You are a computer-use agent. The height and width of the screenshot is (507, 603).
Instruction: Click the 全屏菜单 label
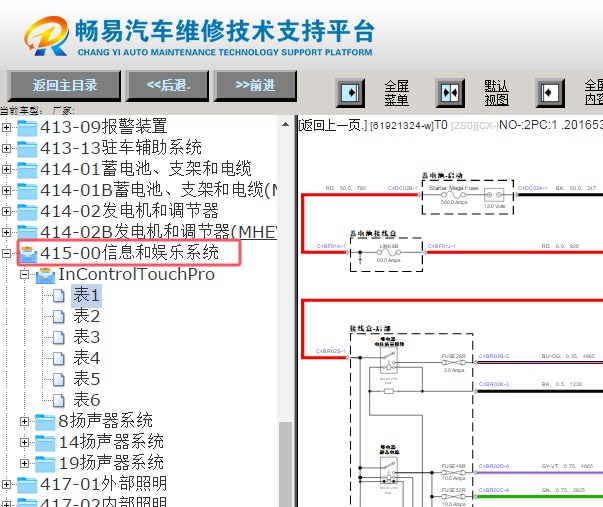coord(396,93)
